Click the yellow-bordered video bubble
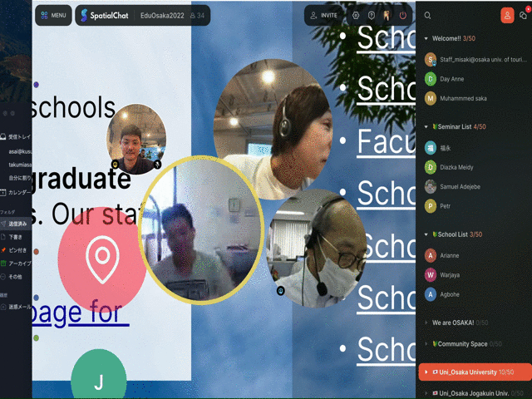This screenshot has width=532, height=399. pyautogui.click(x=199, y=229)
